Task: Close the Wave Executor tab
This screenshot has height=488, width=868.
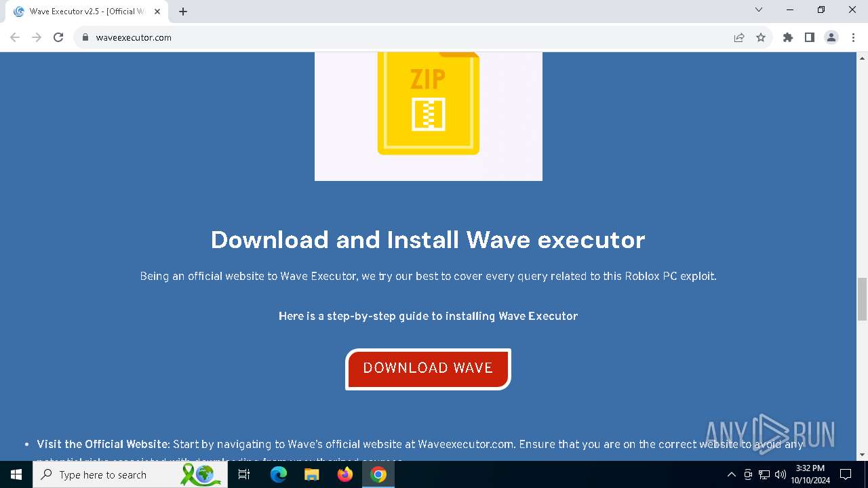Action: [157, 12]
